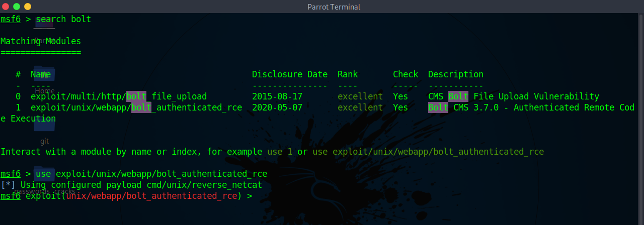
Task: Click the final msf6 exploit prompt line
Action: 126,196
